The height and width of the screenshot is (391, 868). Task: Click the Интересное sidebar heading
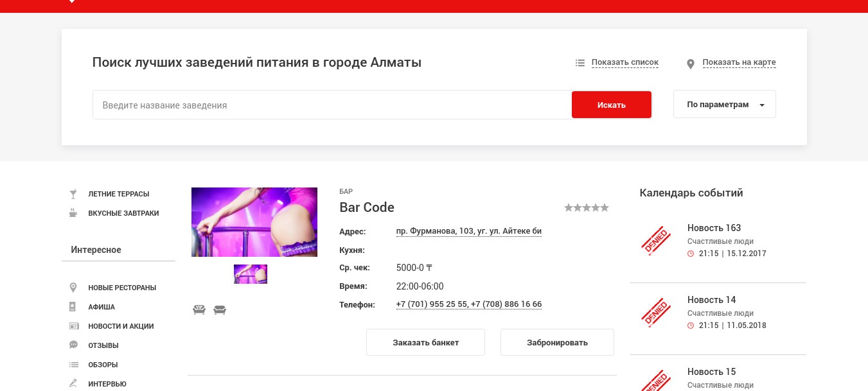point(96,250)
